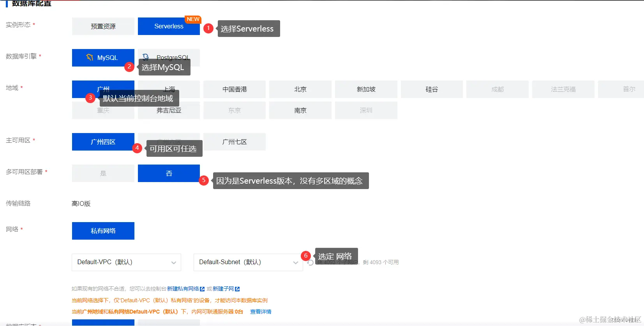Pick the 新加坡 region
The image size is (644, 326).
point(366,89)
